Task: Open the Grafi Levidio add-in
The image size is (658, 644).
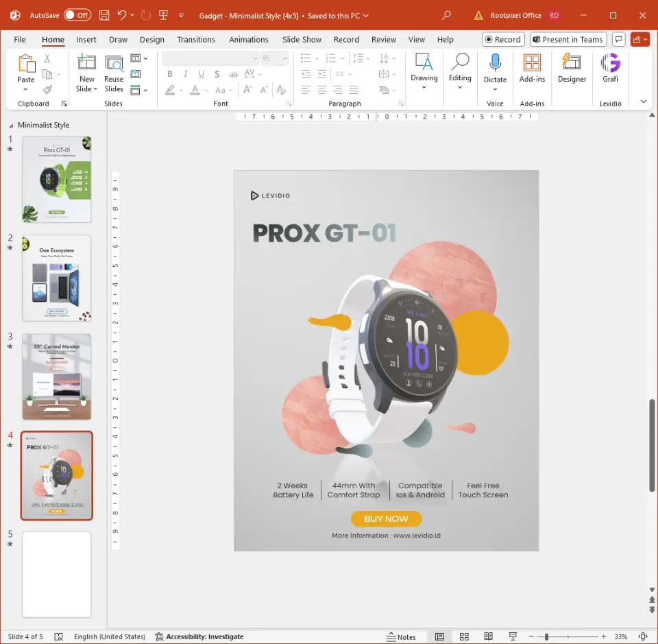Action: pos(610,68)
